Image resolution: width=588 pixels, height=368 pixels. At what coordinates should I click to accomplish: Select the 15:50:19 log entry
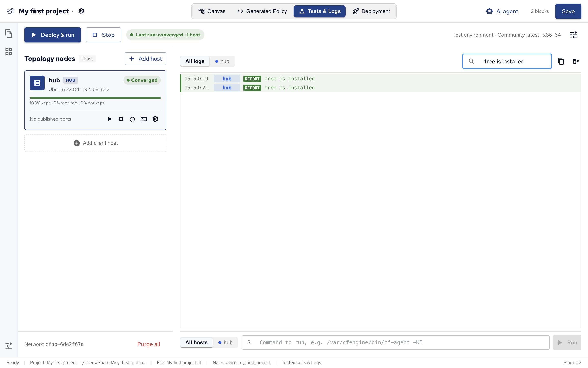pos(381,79)
